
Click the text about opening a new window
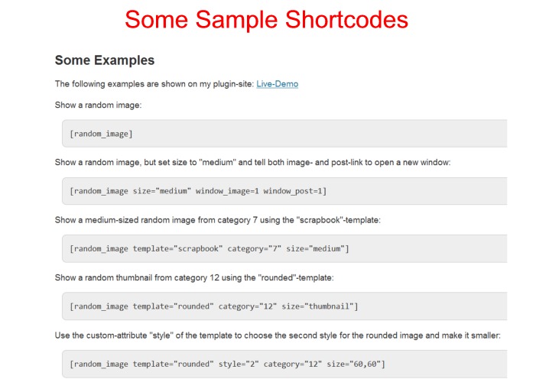[252, 162]
